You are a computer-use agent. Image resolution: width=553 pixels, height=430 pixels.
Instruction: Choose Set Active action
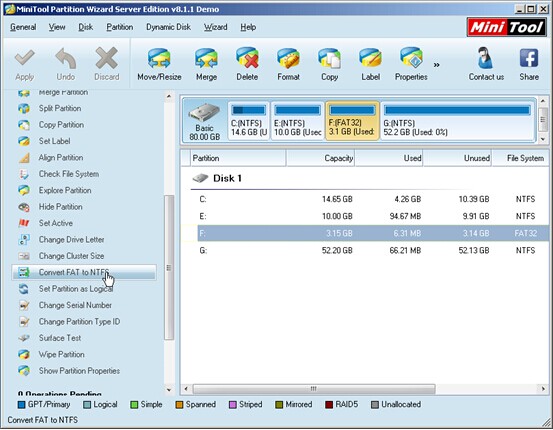coord(56,223)
